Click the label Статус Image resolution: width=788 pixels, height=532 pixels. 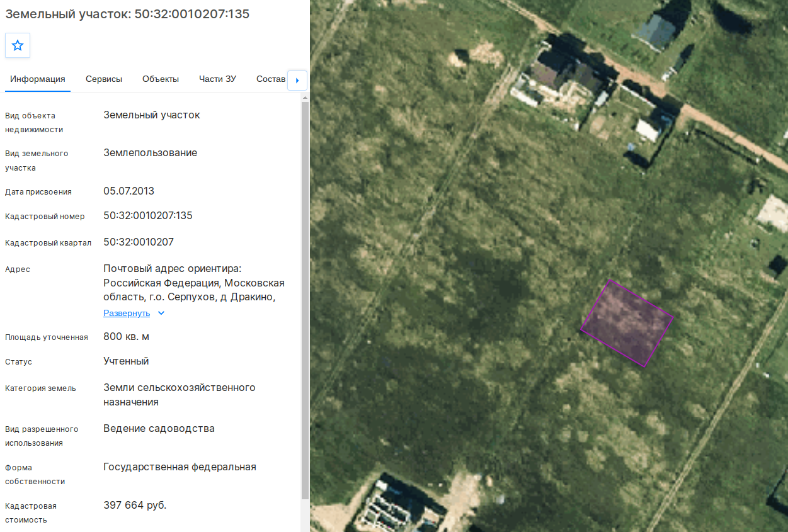(x=18, y=362)
